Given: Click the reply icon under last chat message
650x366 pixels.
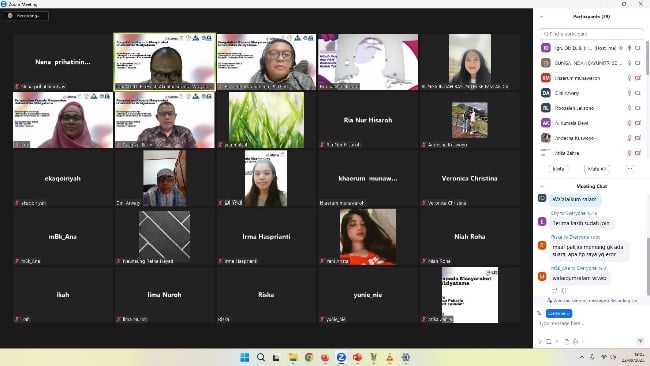Looking at the screenshot, I should [x=555, y=291].
